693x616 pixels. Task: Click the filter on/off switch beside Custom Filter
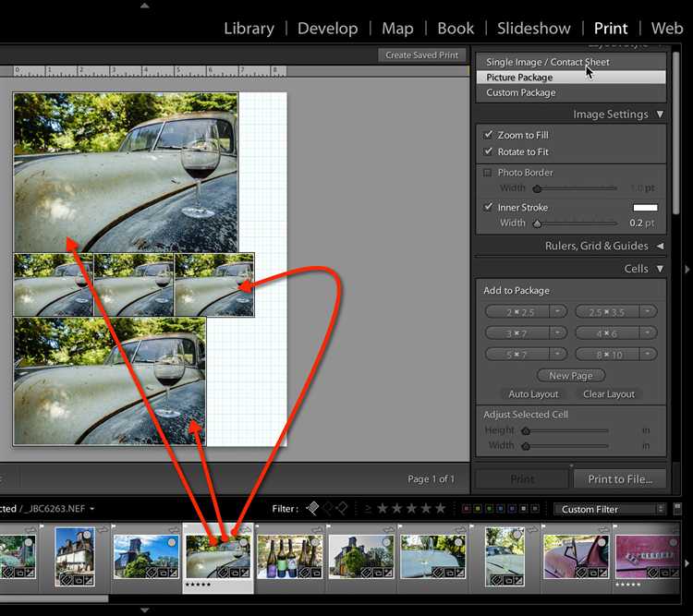coord(677,509)
